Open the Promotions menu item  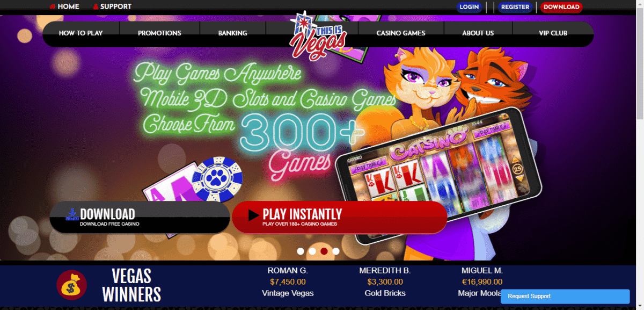[159, 33]
